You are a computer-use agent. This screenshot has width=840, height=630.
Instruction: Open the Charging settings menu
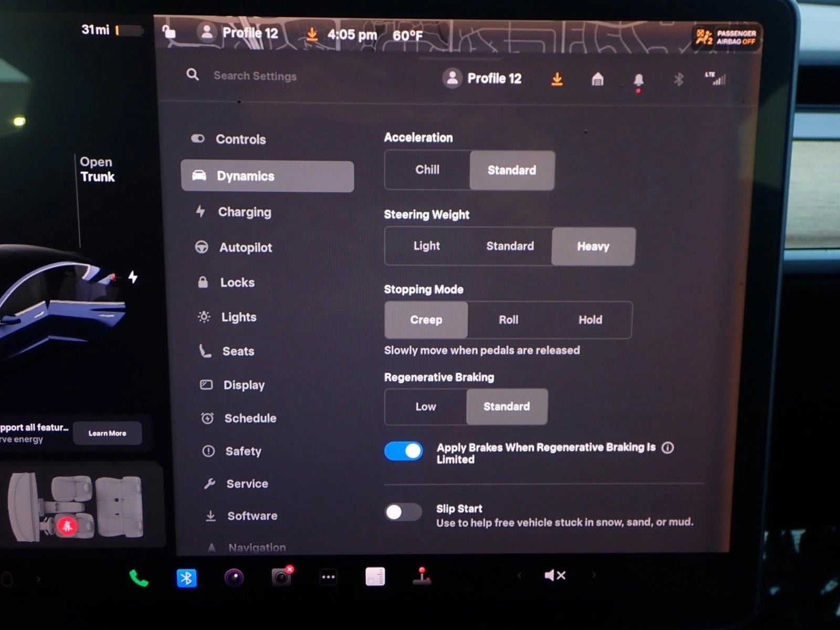pos(245,212)
